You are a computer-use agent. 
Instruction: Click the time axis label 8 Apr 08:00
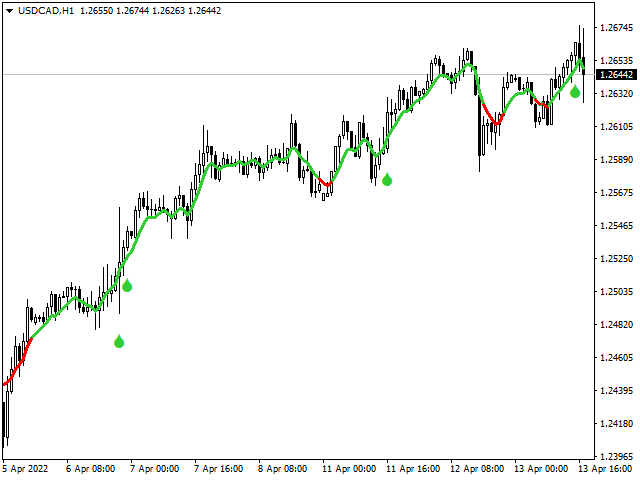[283, 469]
